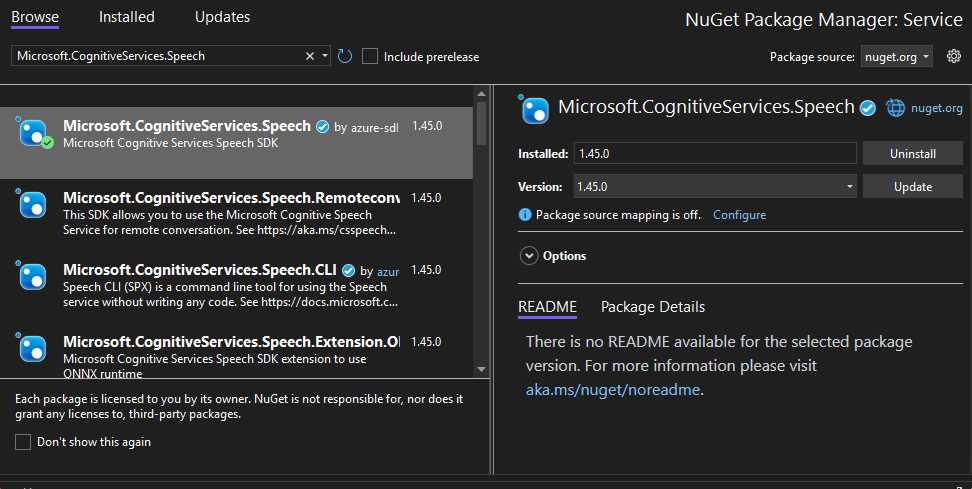This screenshot has height=489, width=972.
Task: Check Don't show this again
Action: pyautogui.click(x=23, y=442)
